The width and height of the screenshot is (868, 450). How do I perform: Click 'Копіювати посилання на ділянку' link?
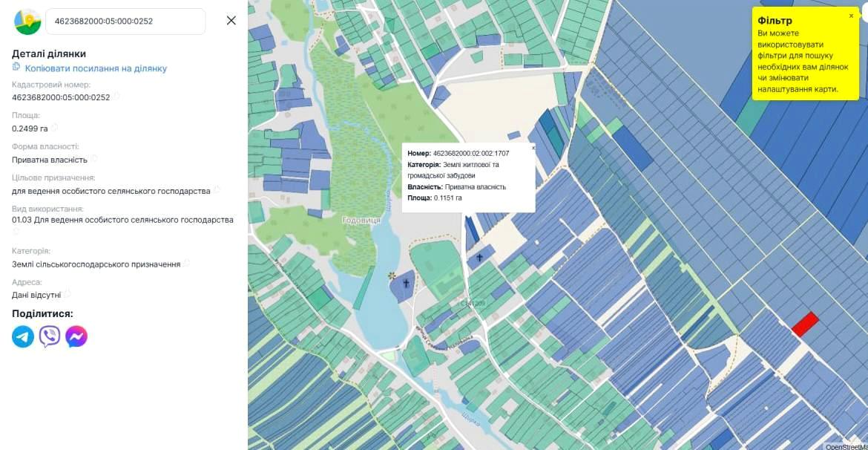[x=96, y=68]
